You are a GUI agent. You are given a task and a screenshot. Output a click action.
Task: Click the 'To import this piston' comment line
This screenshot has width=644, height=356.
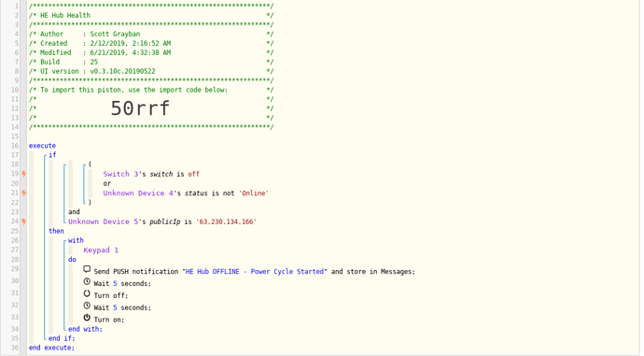(x=133, y=90)
